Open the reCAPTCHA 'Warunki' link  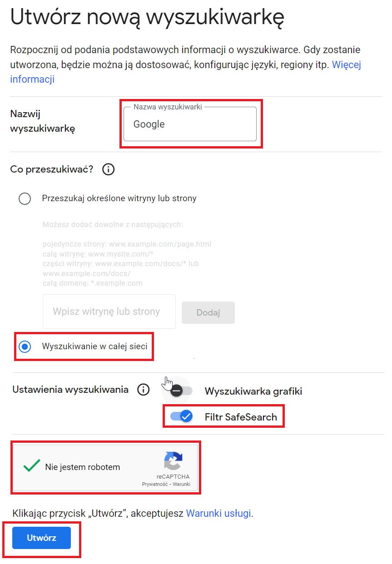point(182,485)
